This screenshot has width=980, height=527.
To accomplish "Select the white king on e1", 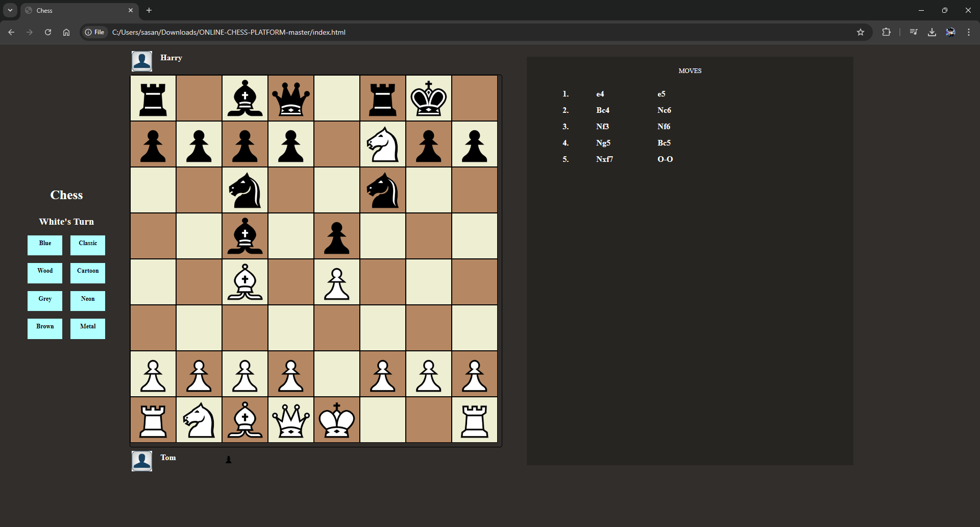I will tap(337, 420).
